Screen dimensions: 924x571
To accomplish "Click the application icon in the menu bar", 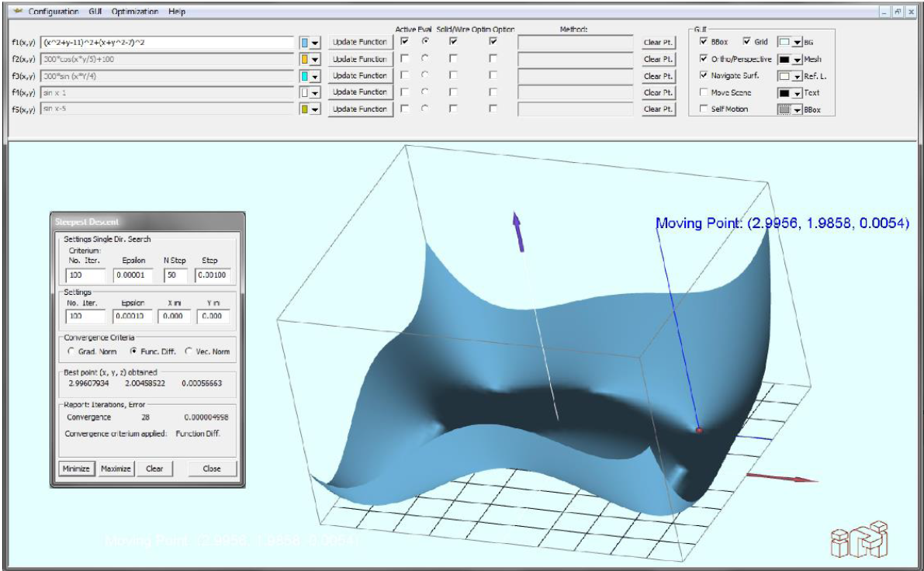I will click(x=17, y=12).
